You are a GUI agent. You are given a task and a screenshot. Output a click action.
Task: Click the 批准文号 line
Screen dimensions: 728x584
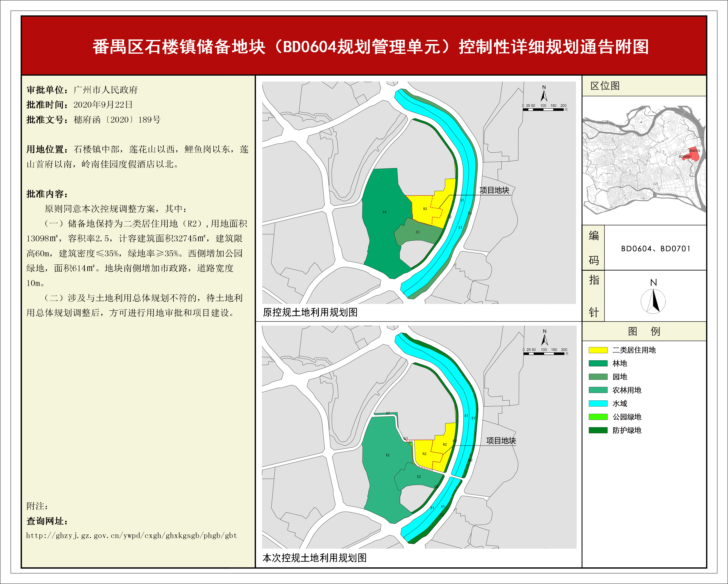93,120
